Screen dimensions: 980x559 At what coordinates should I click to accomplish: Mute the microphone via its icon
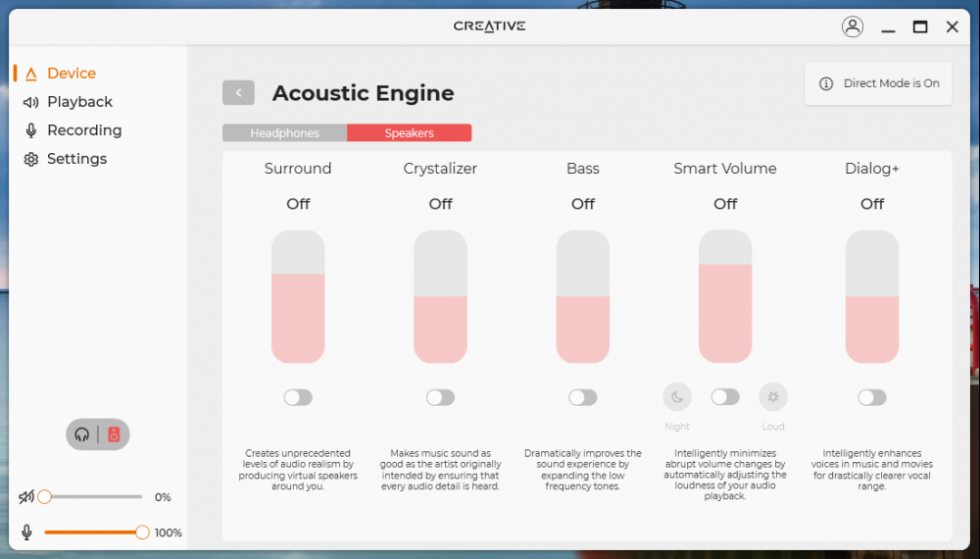[26, 533]
